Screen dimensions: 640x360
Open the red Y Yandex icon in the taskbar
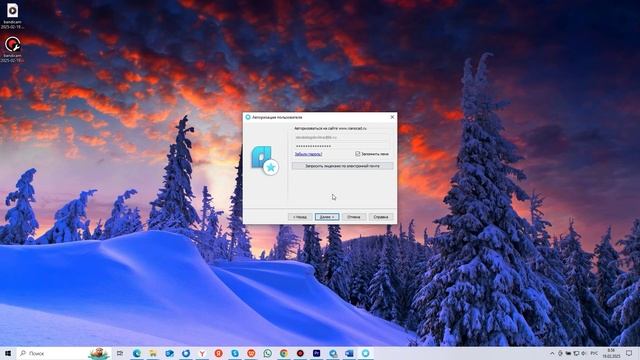click(202, 353)
